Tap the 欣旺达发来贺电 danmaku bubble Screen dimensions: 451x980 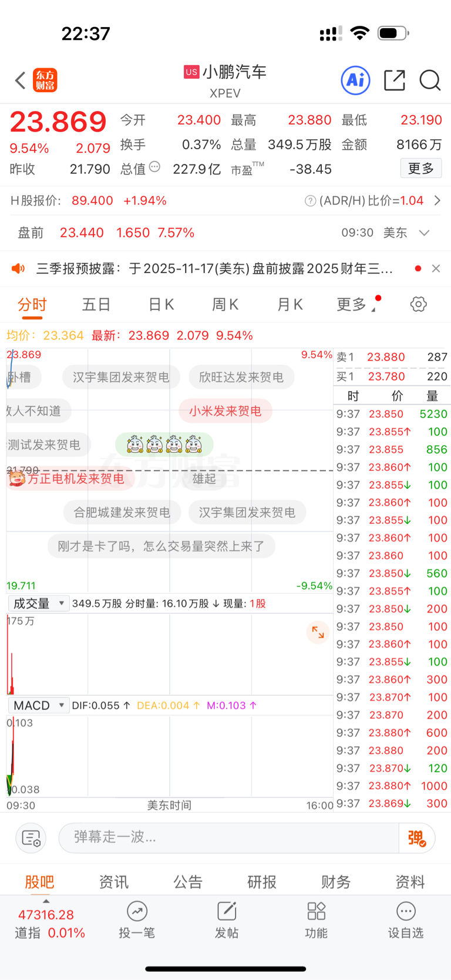[x=241, y=377]
